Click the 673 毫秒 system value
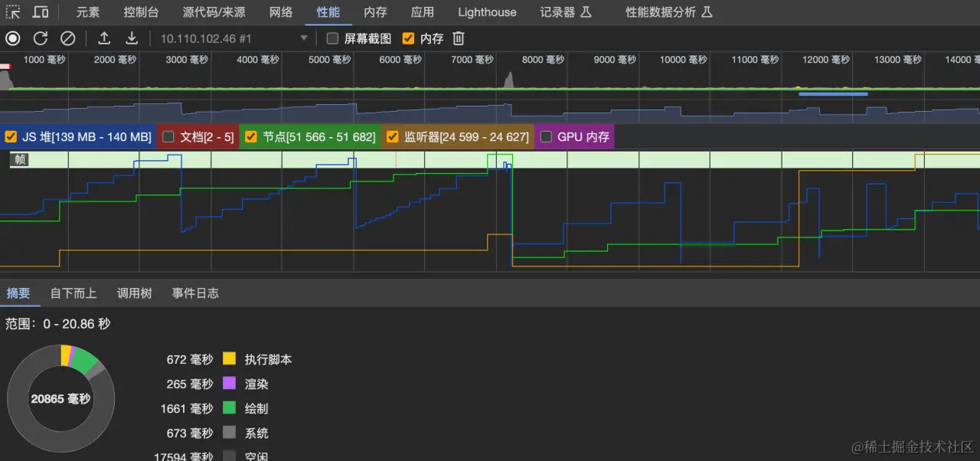The height and width of the screenshot is (461, 980). (x=190, y=433)
